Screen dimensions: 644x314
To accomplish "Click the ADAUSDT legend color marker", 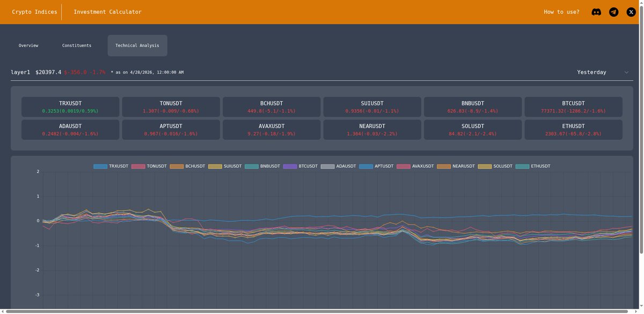I will pos(327,166).
